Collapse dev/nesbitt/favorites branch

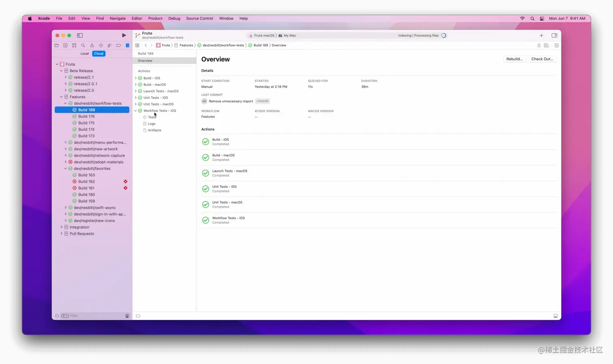[x=65, y=169]
